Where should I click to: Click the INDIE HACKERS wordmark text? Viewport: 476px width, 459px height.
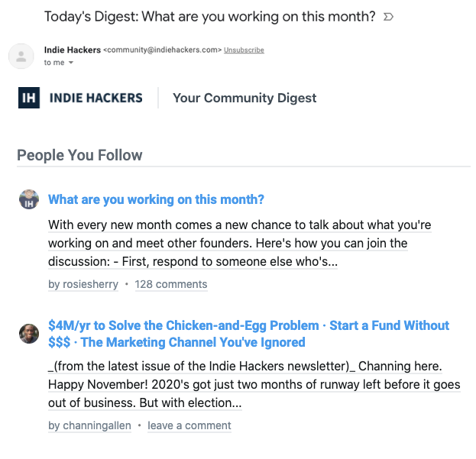tap(96, 98)
